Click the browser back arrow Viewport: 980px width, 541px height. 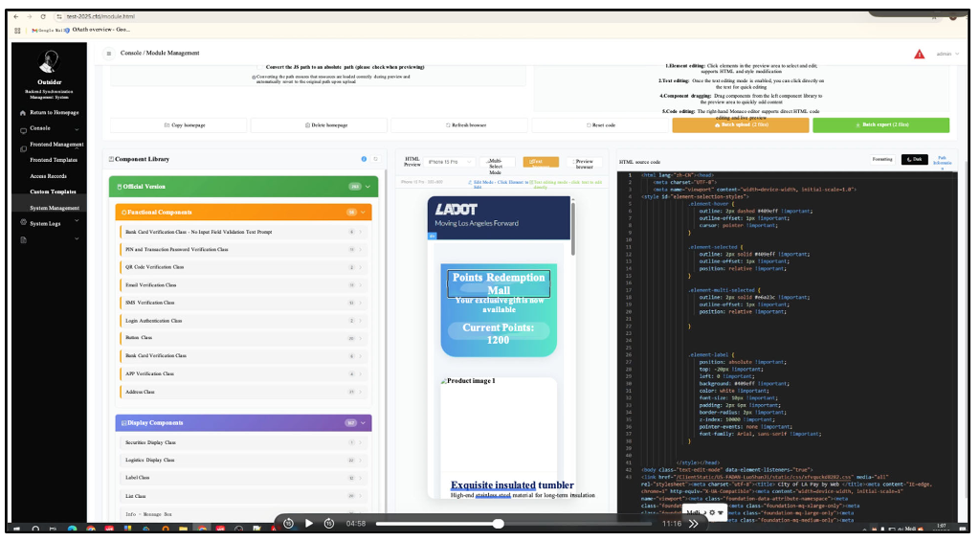click(16, 16)
